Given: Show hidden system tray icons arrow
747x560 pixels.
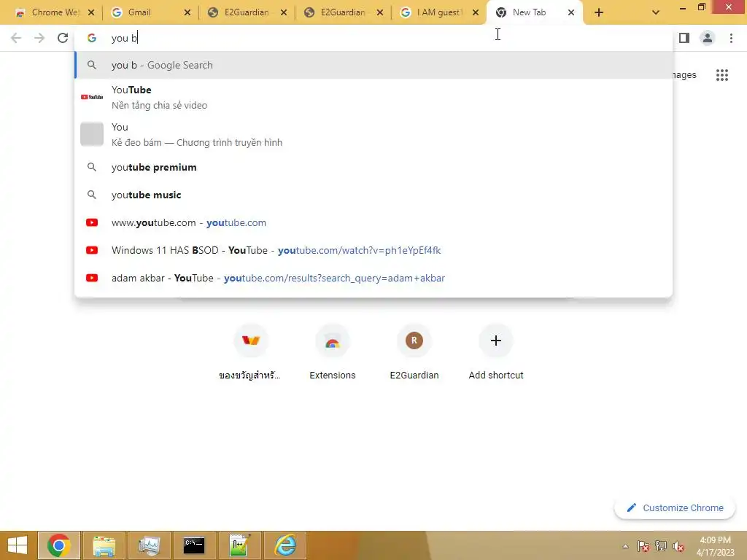Looking at the screenshot, I should coord(625,546).
